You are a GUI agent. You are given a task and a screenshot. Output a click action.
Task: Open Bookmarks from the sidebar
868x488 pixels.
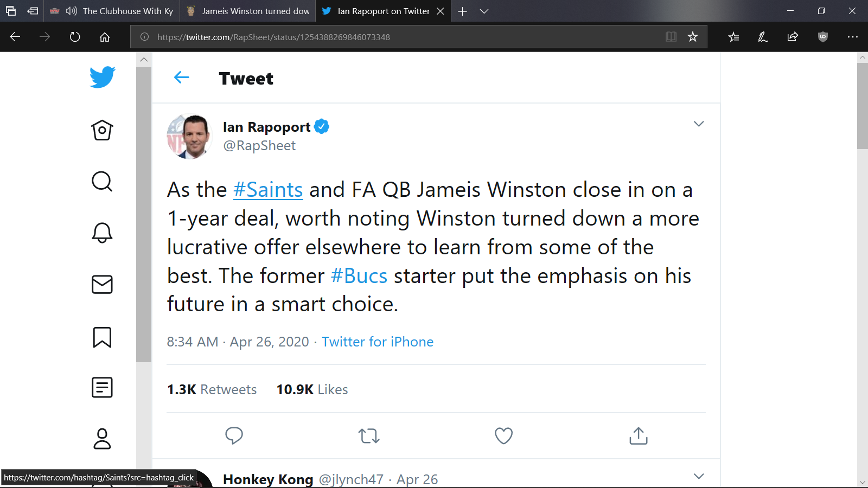[x=102, y=337]
